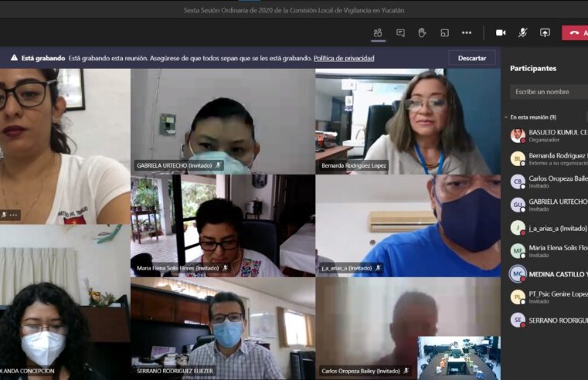The image size is (588, 380).
Task: Collapse the 'En esta reunión (9)' list
Action: coord(505,117)
